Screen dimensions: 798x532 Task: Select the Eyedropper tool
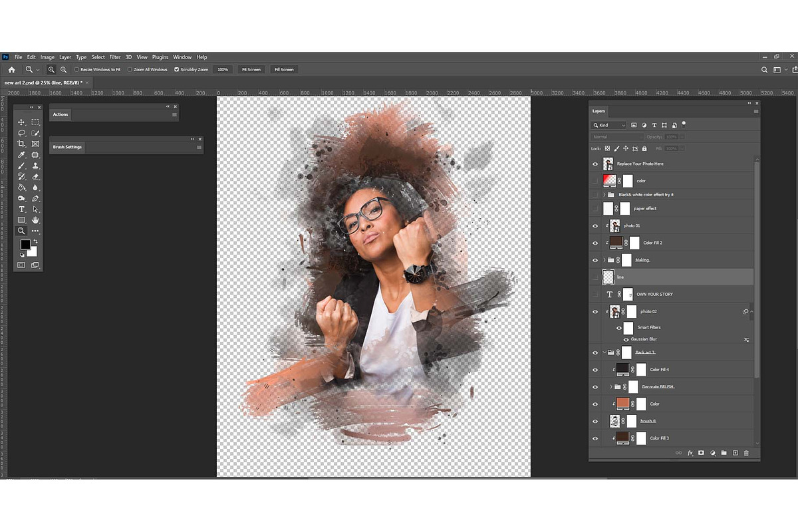click(x=21, y=155)
